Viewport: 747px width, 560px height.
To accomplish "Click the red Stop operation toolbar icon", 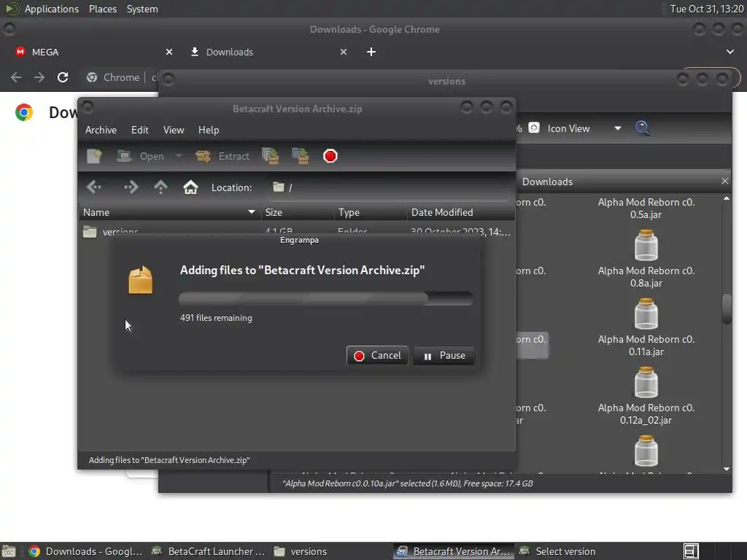I will point(330,156).
